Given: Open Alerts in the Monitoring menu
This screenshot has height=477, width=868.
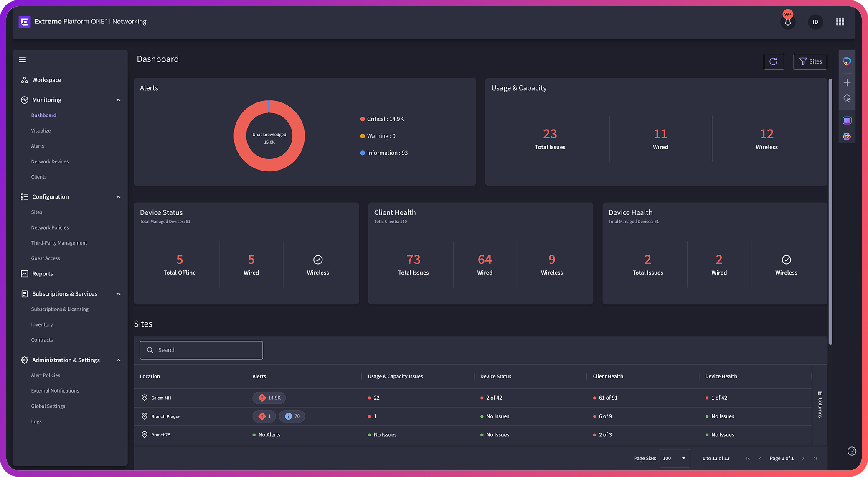Looking at the screenshot, I should [x=38, y=146].
